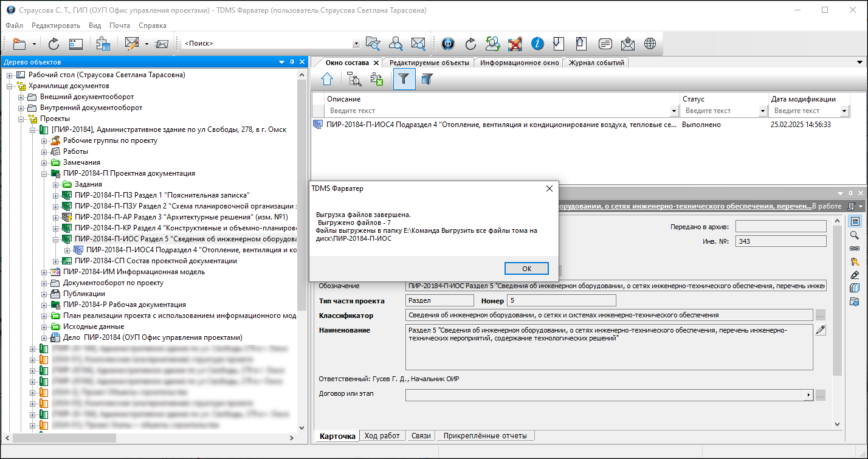This screenshot has width=868, height=459.
Task: Switch to Связи tab
Action: click(x=421, y=435)
